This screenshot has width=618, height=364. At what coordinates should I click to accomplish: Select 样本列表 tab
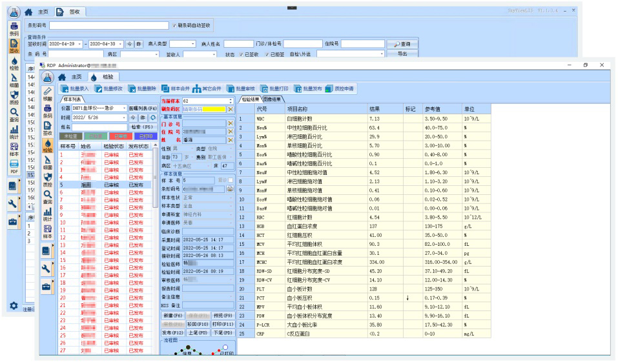[x=72, y=99]
